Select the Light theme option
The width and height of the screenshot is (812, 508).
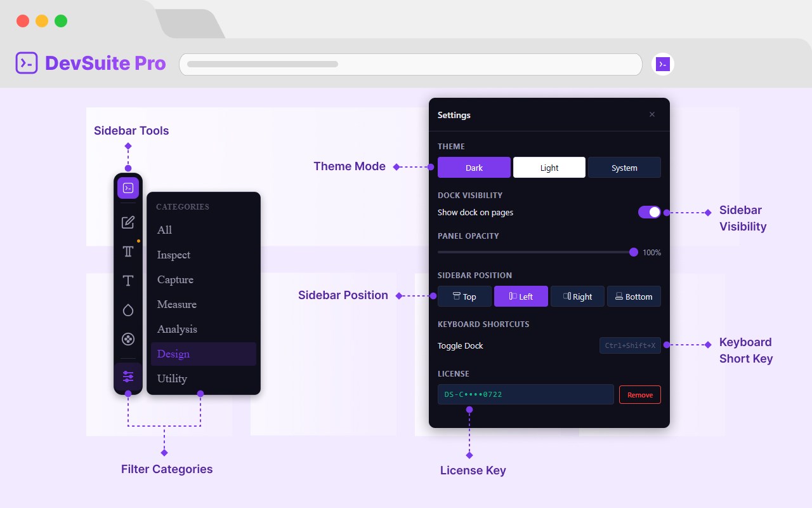pyautogui.click(x=549, y=168)
